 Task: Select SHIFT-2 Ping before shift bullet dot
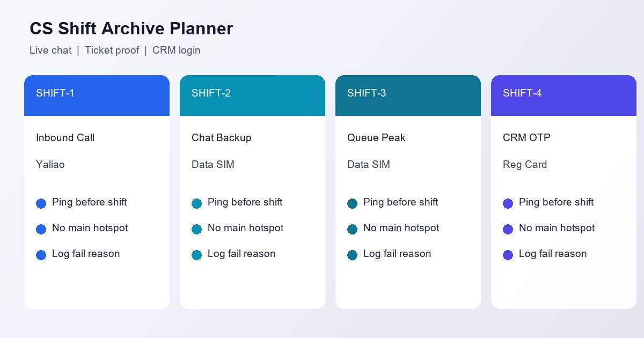coord(196,203)
